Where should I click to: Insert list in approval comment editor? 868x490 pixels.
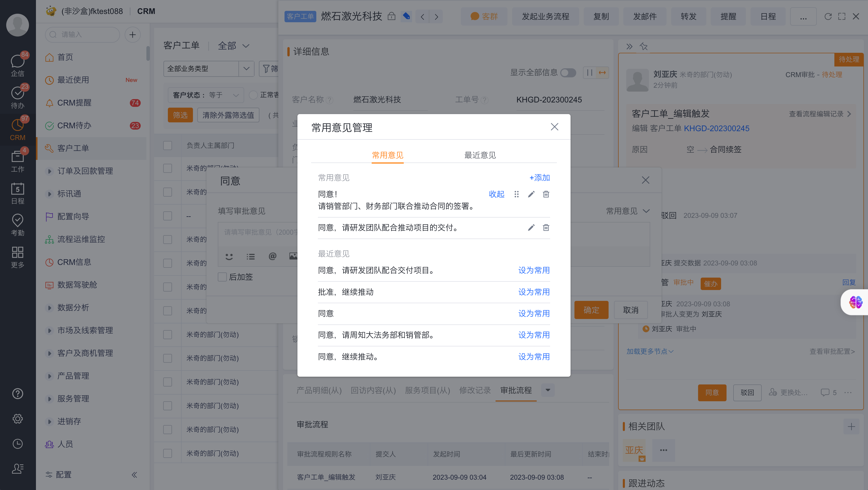coord(250,256)
